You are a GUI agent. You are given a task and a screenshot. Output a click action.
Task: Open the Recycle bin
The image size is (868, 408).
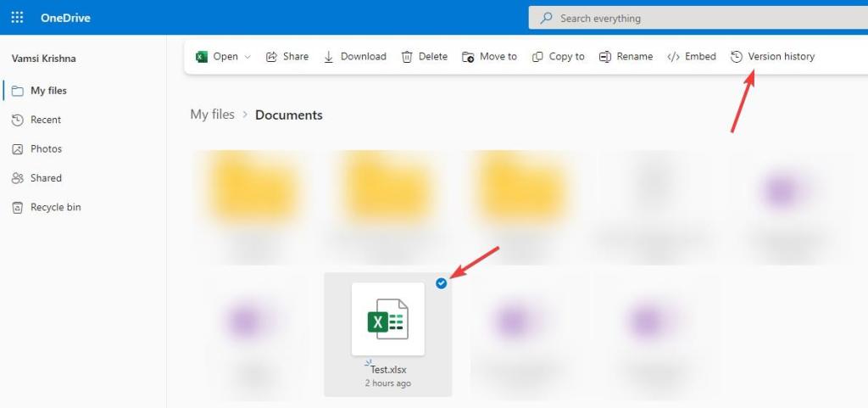coord(55,207)
